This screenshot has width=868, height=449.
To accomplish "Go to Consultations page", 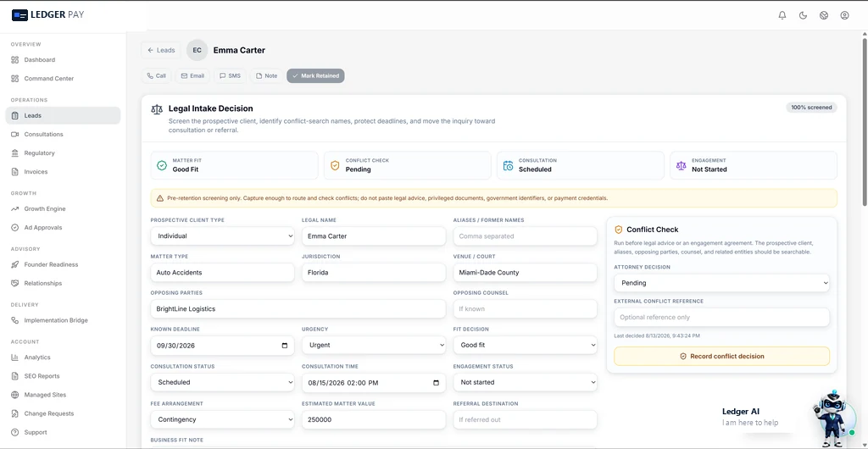I will pos(63,135).
